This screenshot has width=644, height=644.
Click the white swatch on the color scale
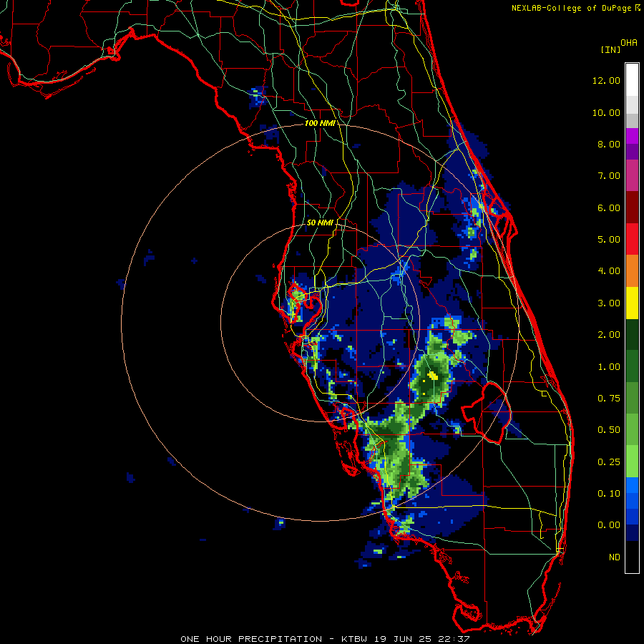[x=632, y=80]
